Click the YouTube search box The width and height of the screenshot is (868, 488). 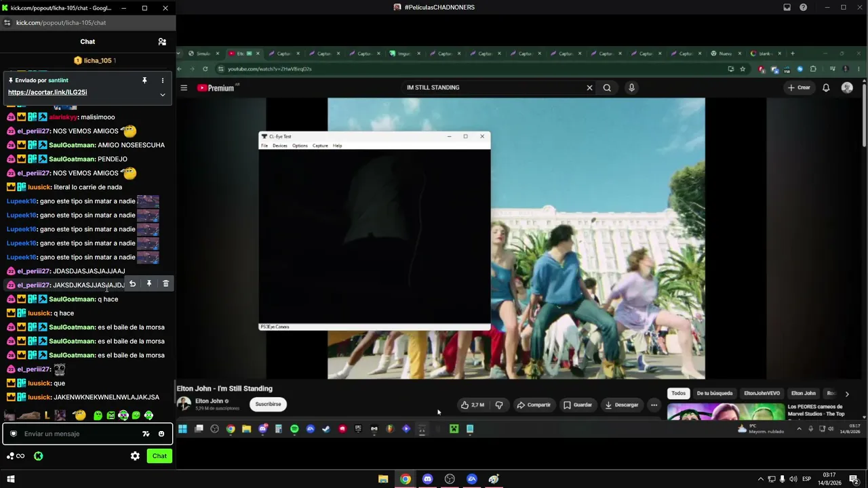pos(494,87)
